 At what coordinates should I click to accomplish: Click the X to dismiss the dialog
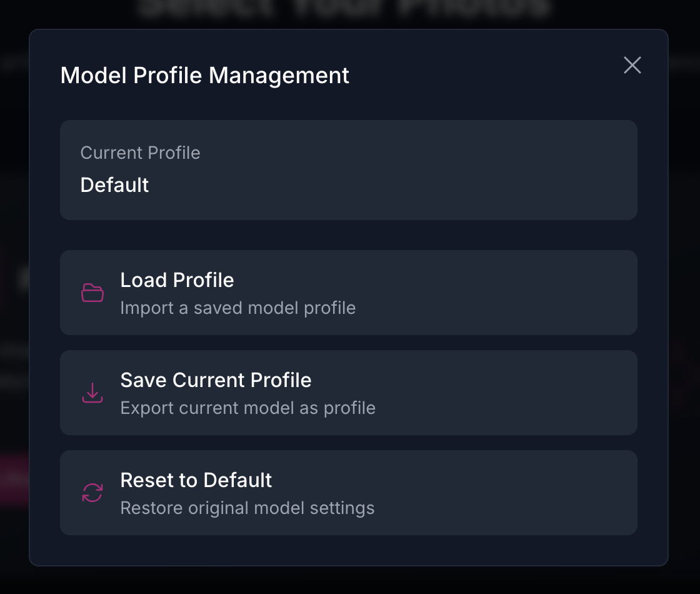[x=632, y=65]
